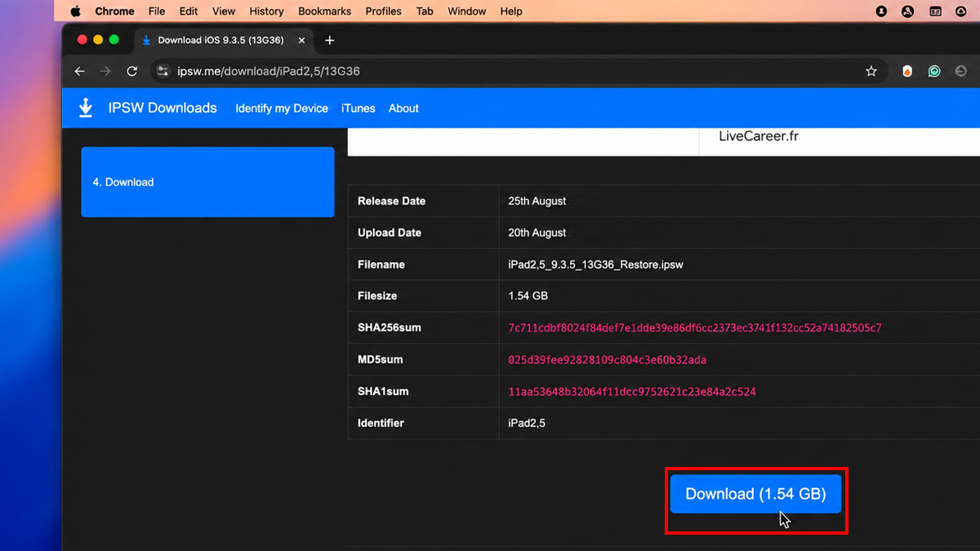Screen dimensions: 980x551
Task: Reload the current page
Action: pyautogui.click(x=131, y=71)
